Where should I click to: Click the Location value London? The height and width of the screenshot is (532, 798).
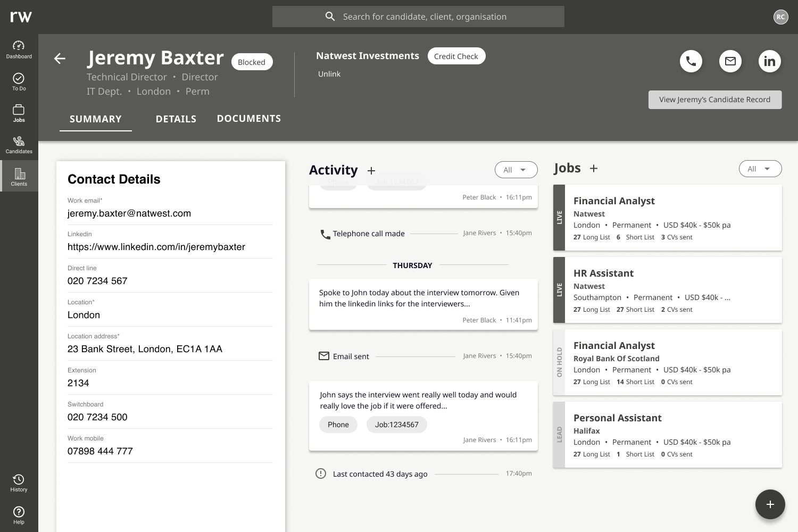(x=84, y=315)
